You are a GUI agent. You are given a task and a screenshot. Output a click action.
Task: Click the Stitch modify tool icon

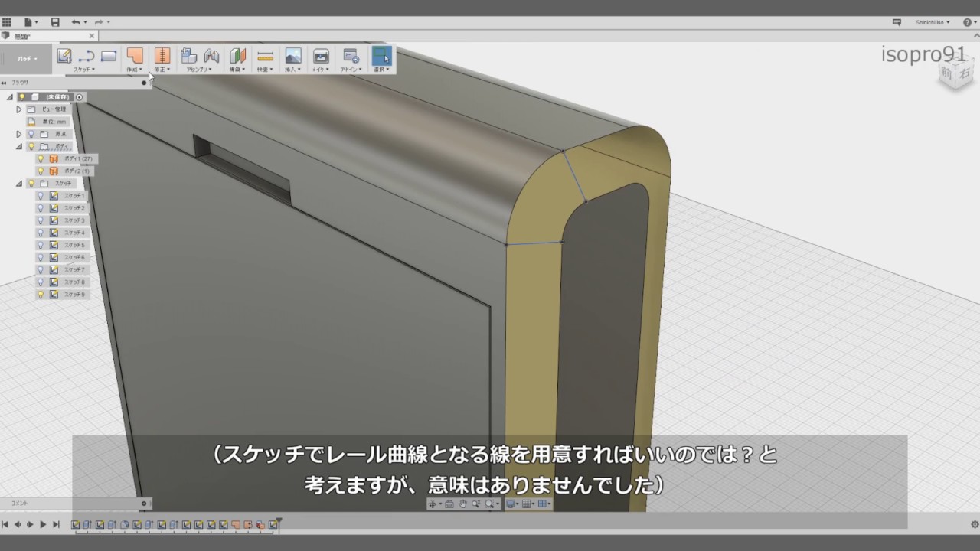tap(162, 56)
